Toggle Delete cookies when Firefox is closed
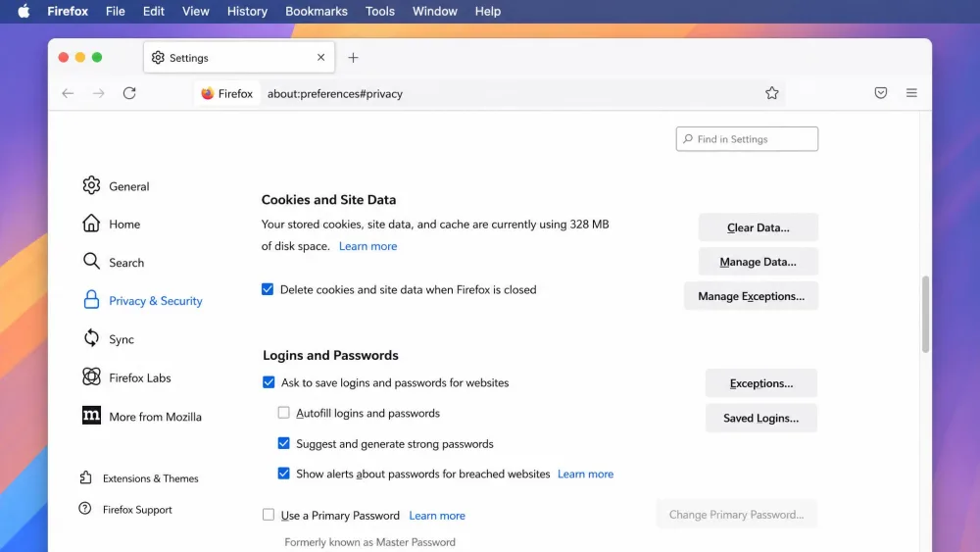 (268, 289)
